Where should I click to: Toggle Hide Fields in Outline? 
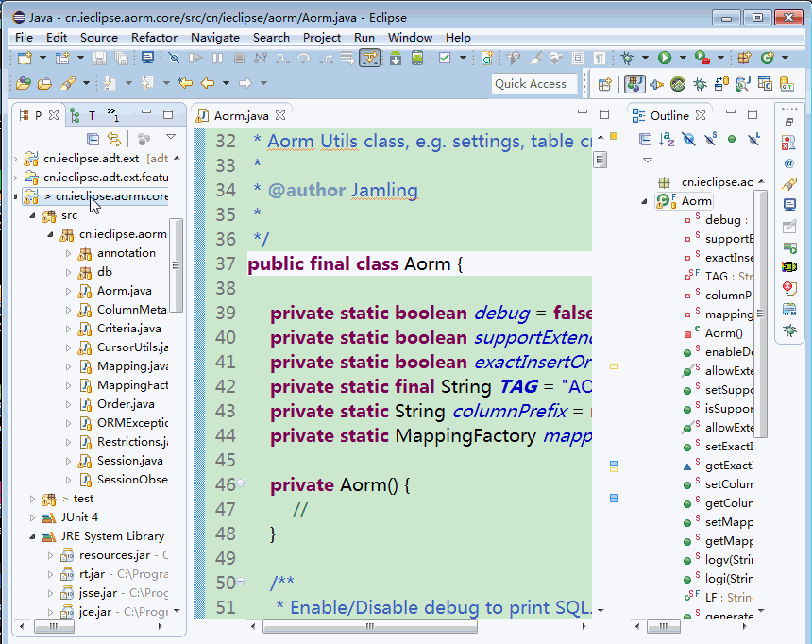tap(688, 139)
